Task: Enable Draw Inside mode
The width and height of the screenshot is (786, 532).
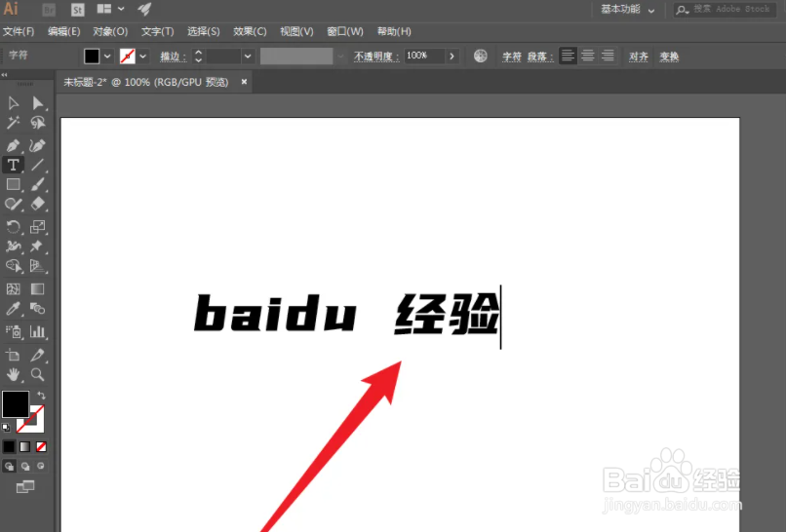Action: tap(41, 467)
